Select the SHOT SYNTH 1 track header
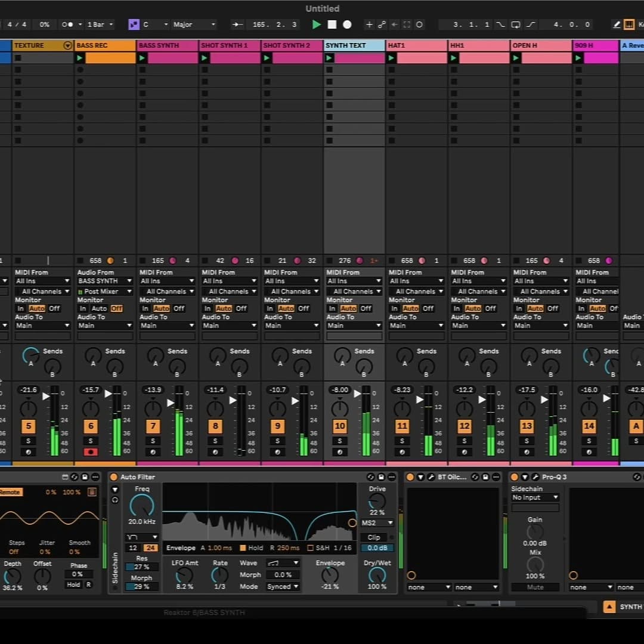Screen dimensions: 644x644 [230, 45]
